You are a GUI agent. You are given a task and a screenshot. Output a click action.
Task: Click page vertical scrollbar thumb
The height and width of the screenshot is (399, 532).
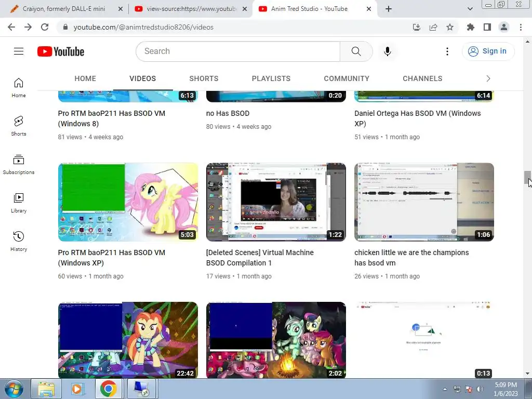(527, 177)
